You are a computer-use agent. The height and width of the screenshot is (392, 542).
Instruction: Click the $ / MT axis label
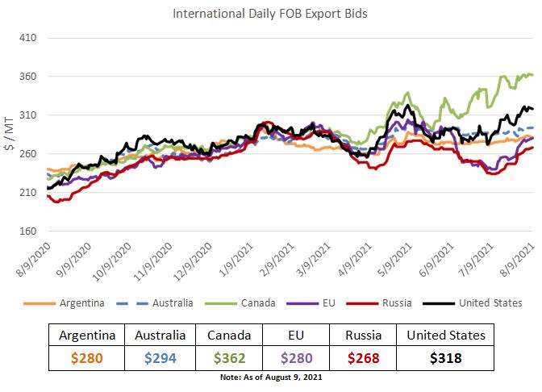pyautogui.click(x=10, y=134)
